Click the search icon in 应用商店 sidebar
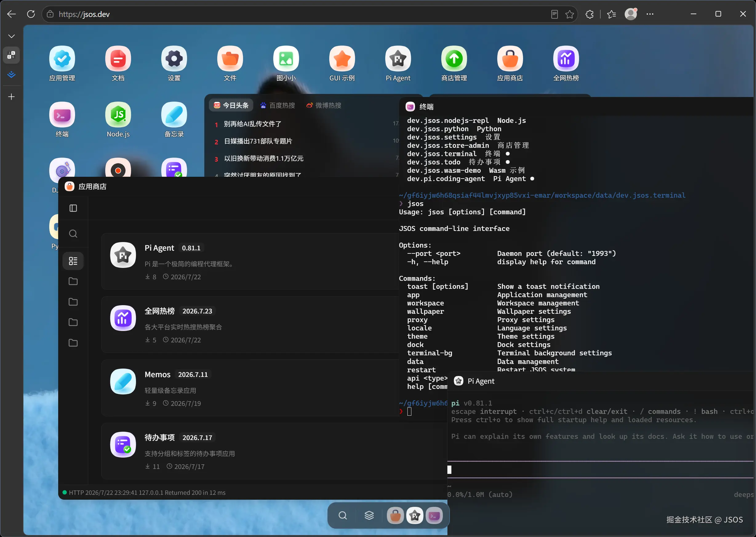756x537 pixels. 73,234
